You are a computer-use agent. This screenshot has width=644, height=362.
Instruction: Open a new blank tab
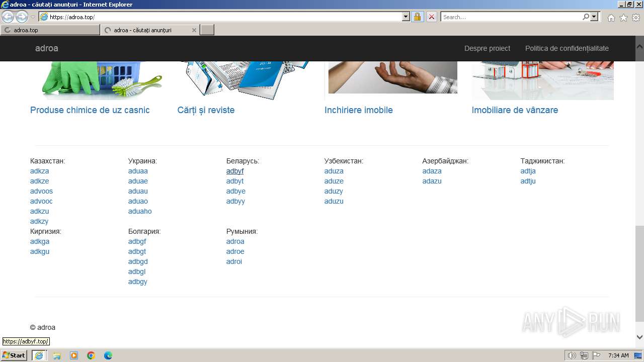(207, 30)
